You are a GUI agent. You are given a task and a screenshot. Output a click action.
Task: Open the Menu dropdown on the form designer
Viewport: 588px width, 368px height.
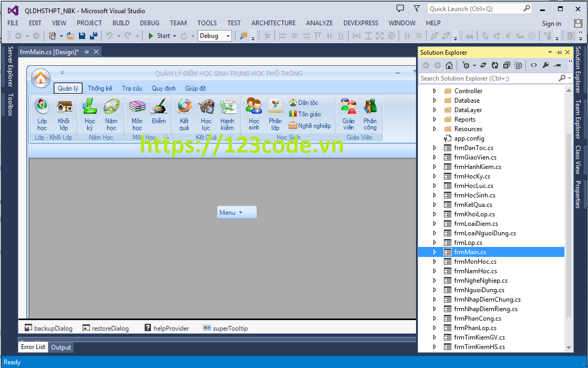click(x=236, y=212)
